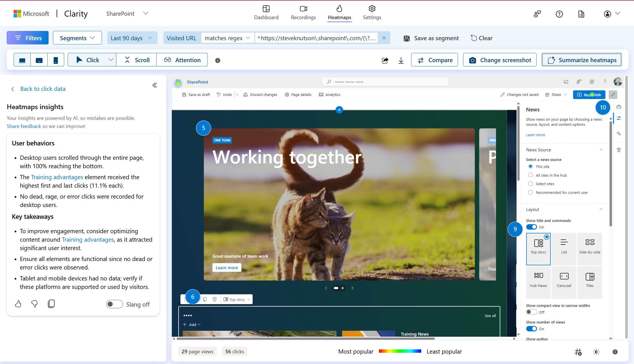
Task: Switch to the Scroll heatmap type
Action: tap(137, 60)
